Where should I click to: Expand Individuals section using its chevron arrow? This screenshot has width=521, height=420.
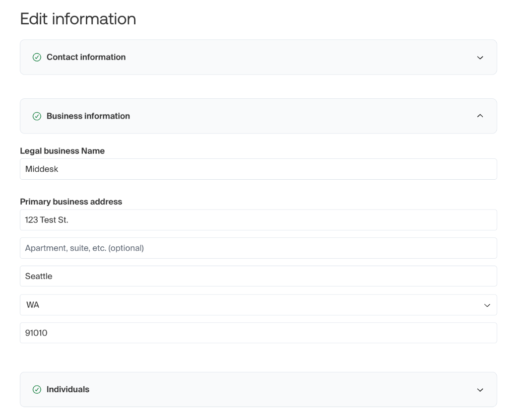(x=480, y=390)
